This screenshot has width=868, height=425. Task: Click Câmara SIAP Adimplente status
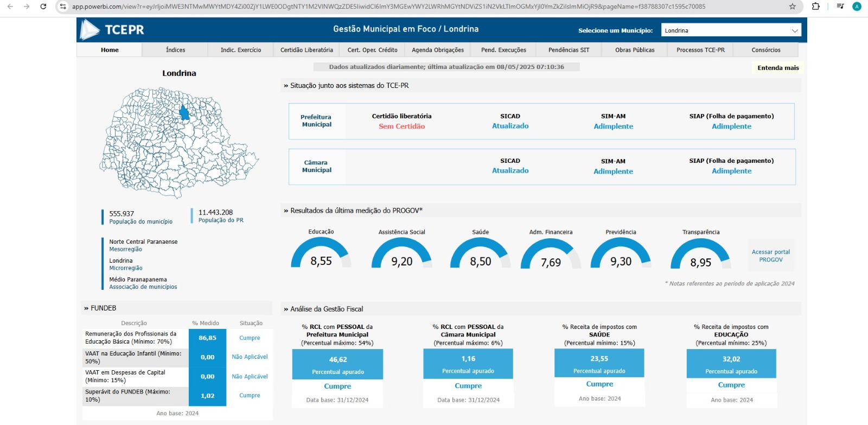732,171
